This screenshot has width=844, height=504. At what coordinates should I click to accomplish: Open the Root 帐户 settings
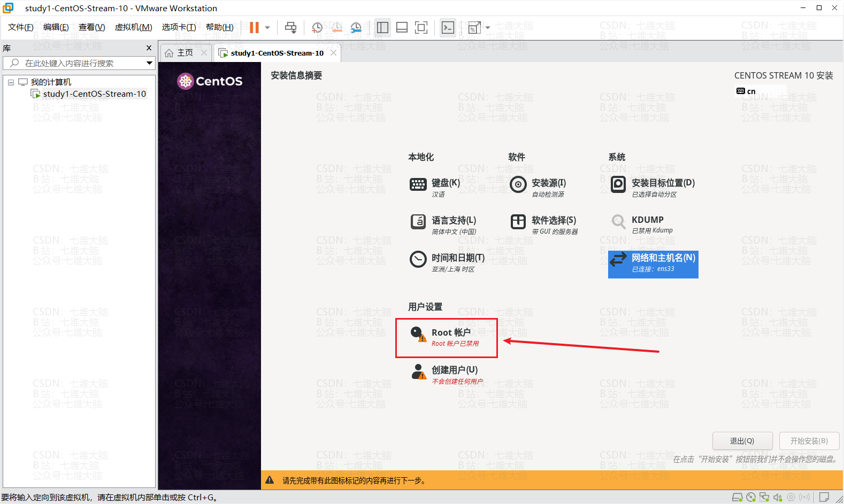446,337
